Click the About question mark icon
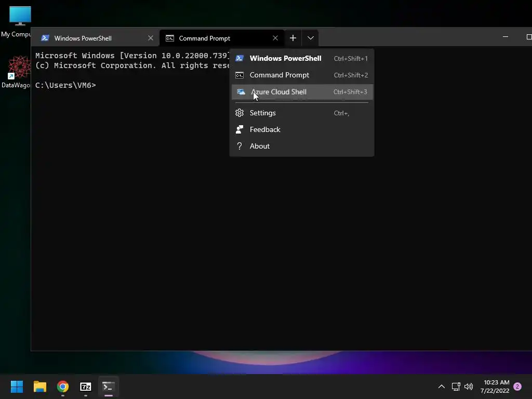 [x=240, y=146]
